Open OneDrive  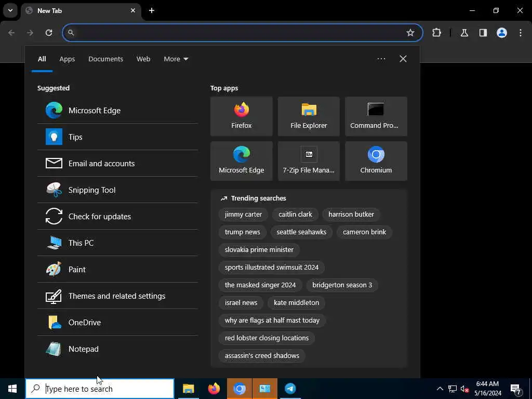(117, 322)
